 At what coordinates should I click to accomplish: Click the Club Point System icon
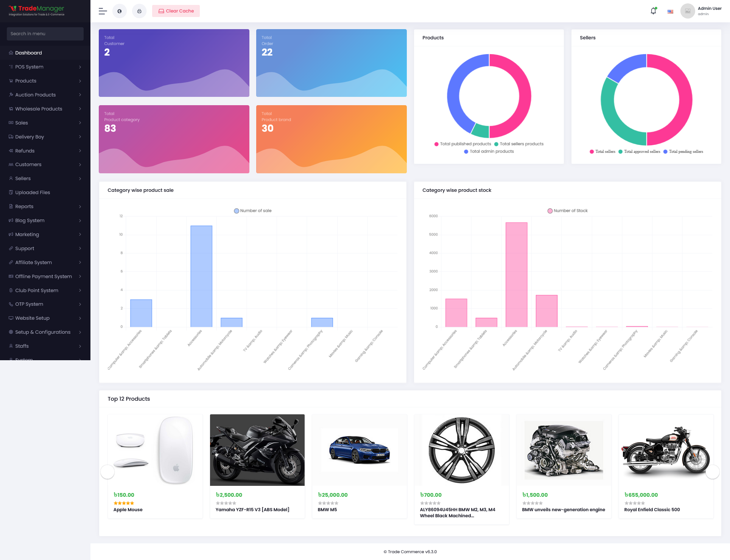click(11, 290)
